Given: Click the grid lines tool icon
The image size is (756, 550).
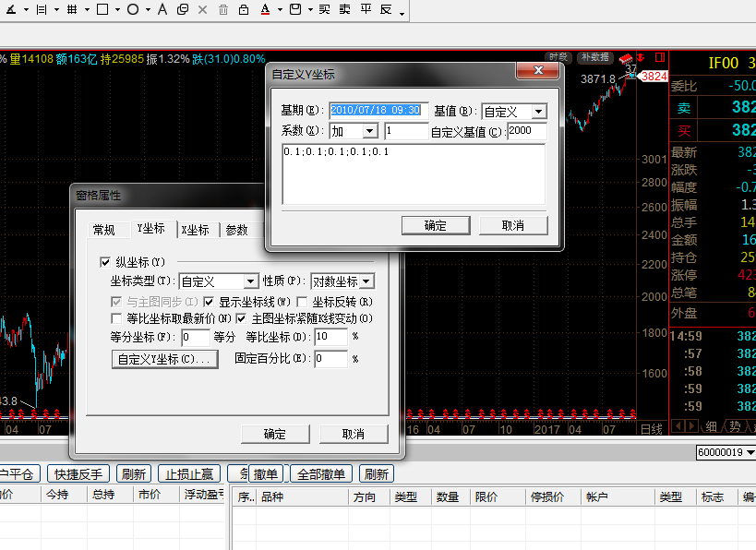Looking at the screenshot, I should [72, 9].
